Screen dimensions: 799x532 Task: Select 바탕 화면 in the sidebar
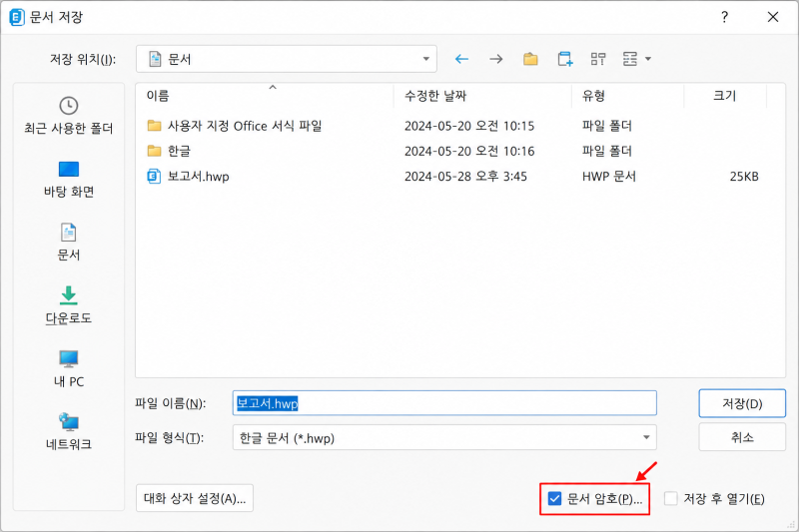[x=68, y=180]
